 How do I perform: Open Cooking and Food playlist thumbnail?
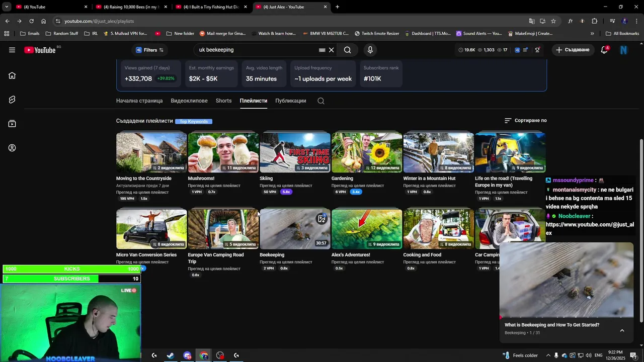(x=438, y=229)
